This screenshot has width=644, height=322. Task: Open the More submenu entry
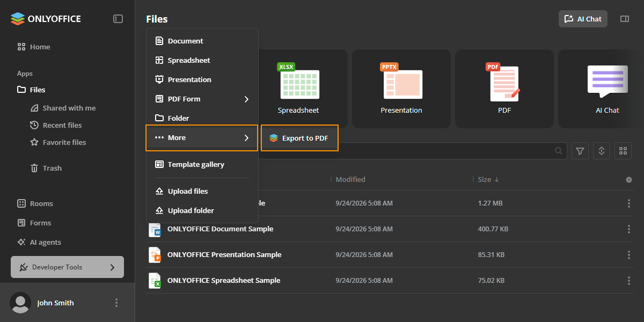point(202,137)
